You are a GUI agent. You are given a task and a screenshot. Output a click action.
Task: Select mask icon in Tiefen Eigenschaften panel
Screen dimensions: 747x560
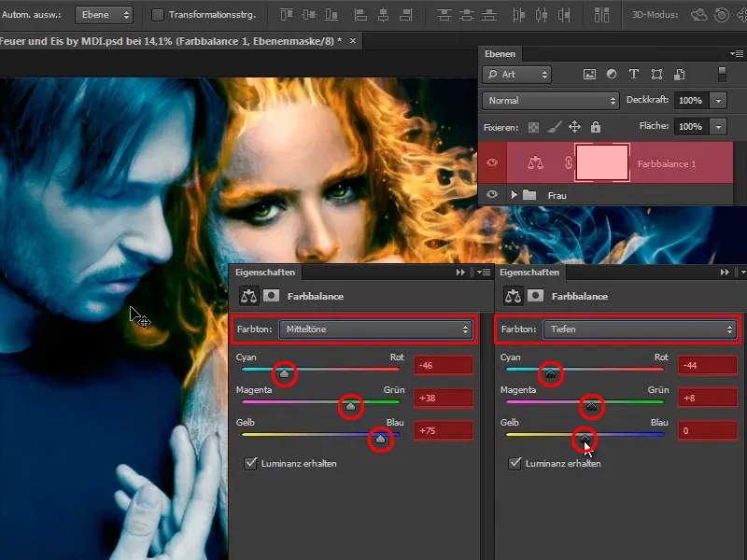[x=535, y=296]
